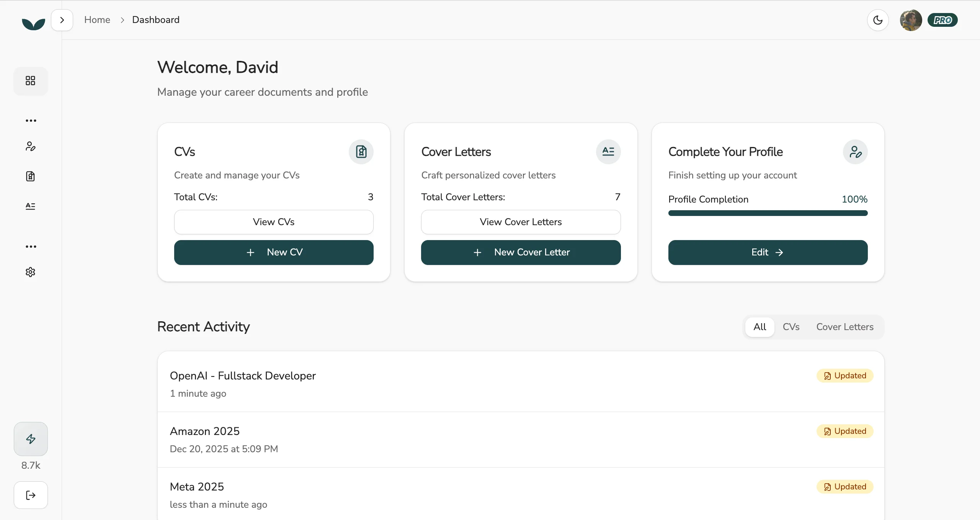Select the All tab in Recent Activity
This screenshot has height=520, width=980.
759,327
